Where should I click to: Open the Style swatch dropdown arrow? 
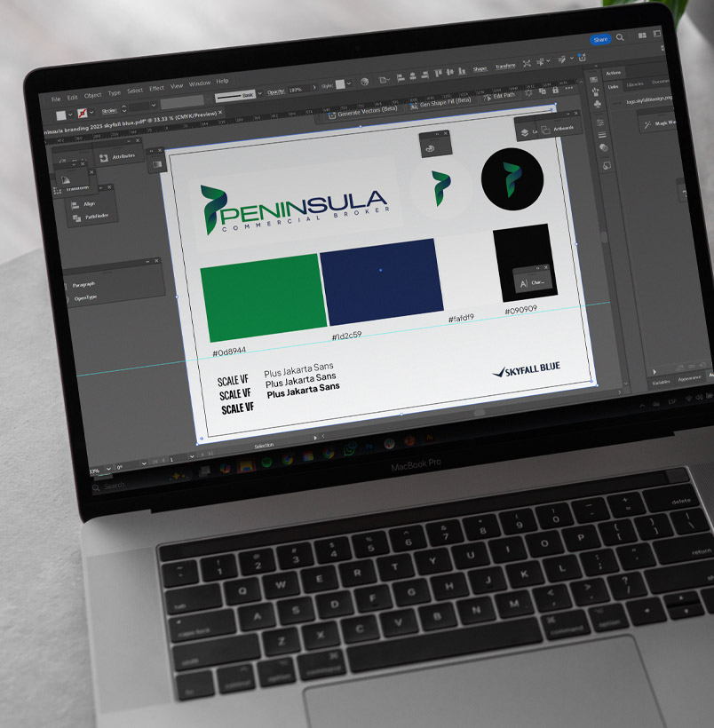[349, 83]
